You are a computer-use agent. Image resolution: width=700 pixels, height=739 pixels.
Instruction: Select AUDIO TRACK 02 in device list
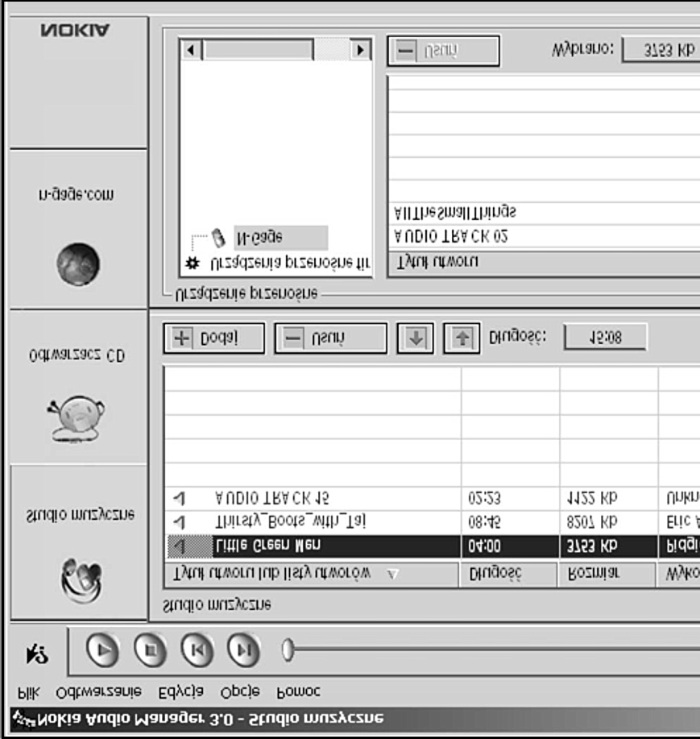coord(544,237)
